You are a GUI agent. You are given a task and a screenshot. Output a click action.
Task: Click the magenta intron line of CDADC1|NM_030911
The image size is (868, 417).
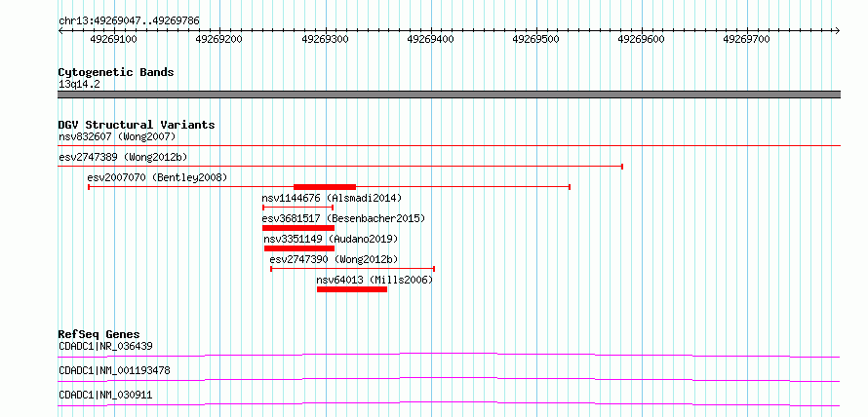tap(449, 403)
